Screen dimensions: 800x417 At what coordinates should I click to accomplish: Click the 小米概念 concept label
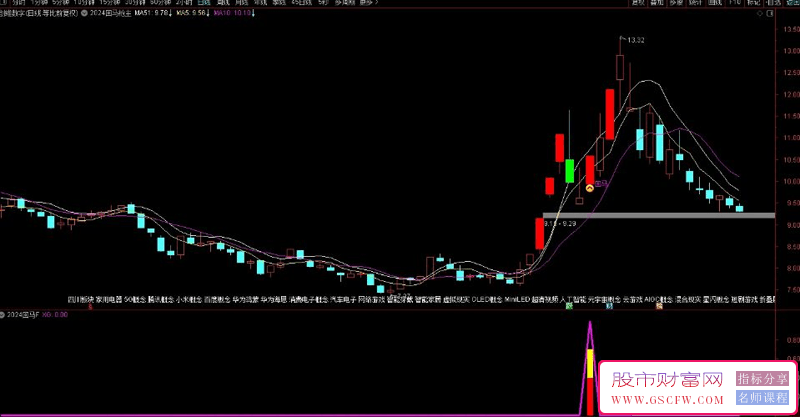[189, 300]
